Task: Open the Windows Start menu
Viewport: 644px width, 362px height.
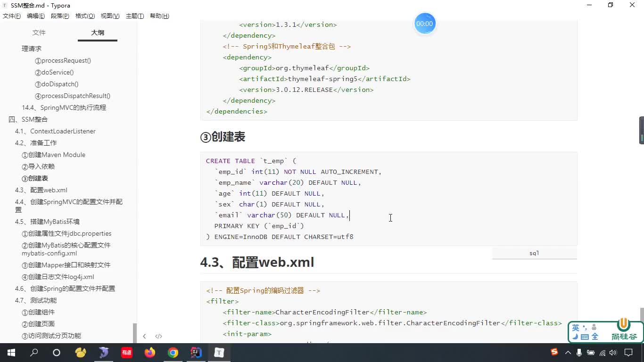Action: 11,353
